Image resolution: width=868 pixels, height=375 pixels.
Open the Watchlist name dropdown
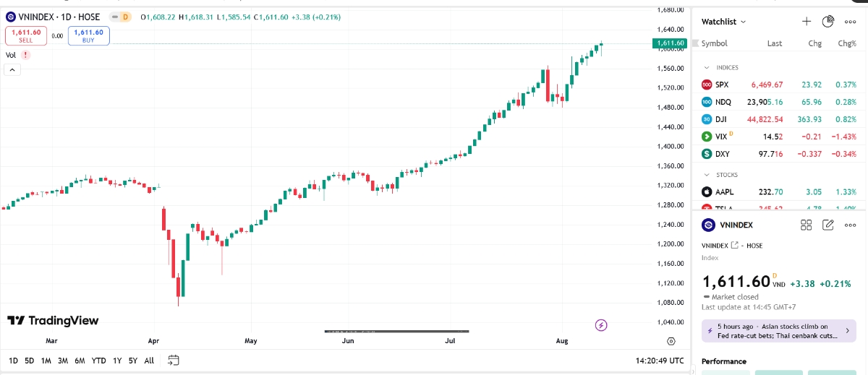pyautogui.click(x=724, y=22)
